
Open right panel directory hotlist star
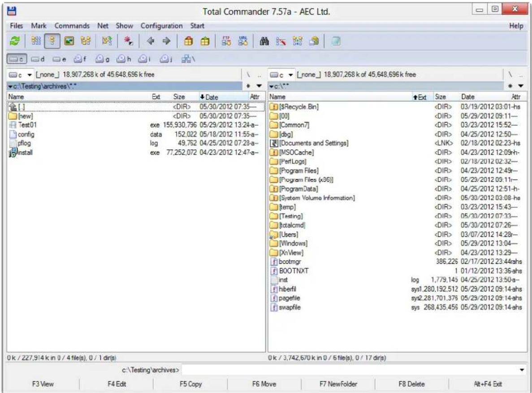click(x=510, y=86)
